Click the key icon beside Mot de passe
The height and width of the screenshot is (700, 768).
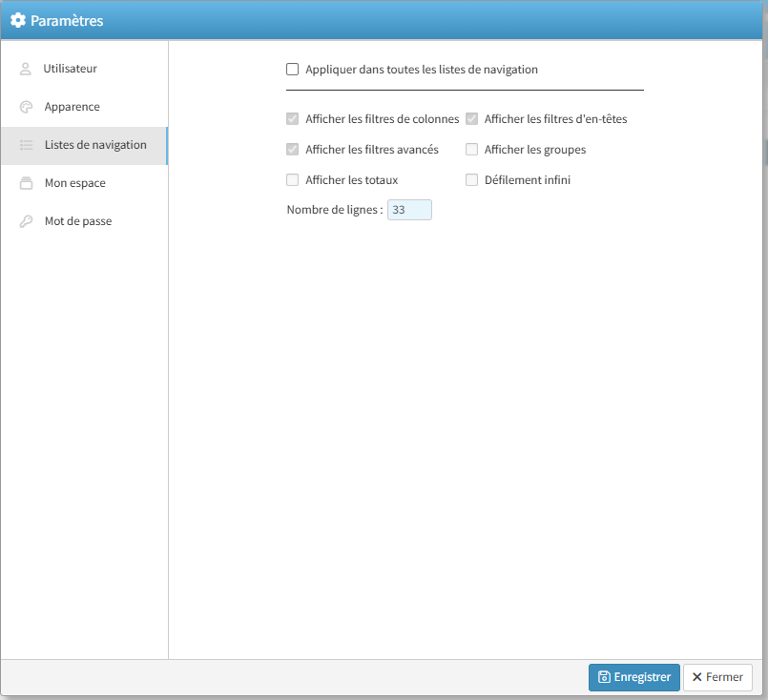pyautogui.click(x=26, y=221)
